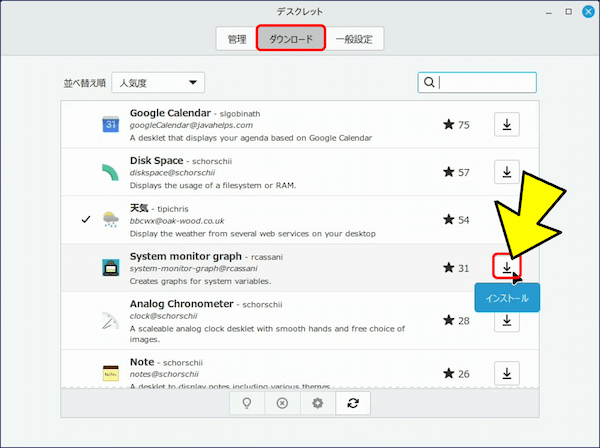
Task: Select the ダウンロード tab
Action: coord(291,38)
